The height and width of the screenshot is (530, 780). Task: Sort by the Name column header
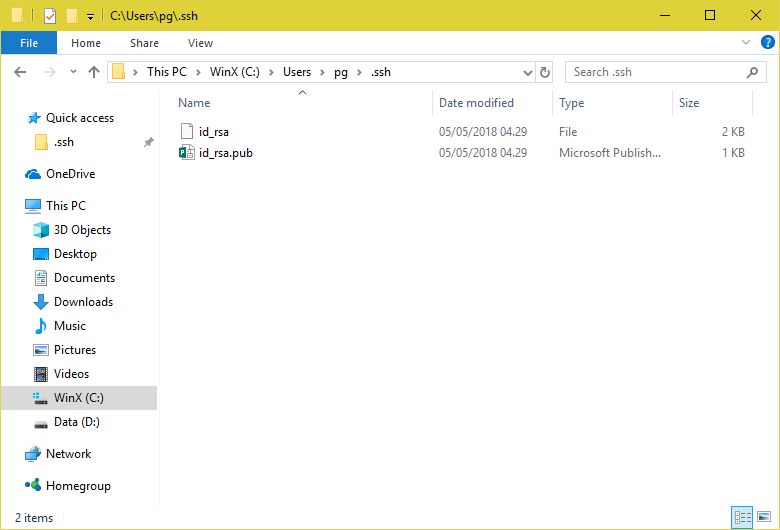coord(194,103)
